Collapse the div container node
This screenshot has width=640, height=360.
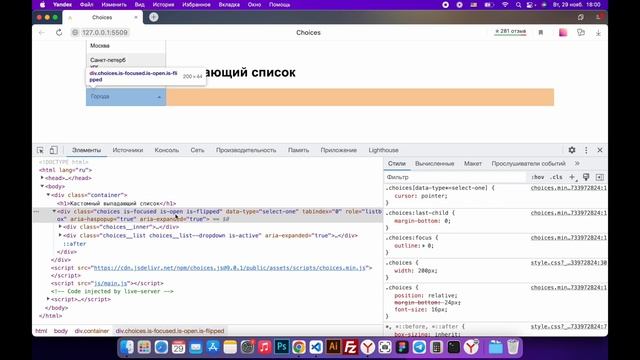48,195
